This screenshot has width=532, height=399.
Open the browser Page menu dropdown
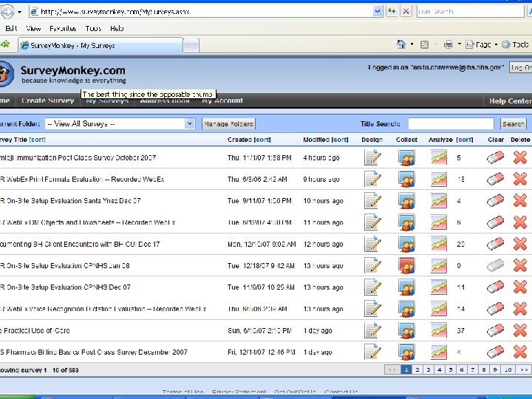pyautogui.click(x=481, y=44)
